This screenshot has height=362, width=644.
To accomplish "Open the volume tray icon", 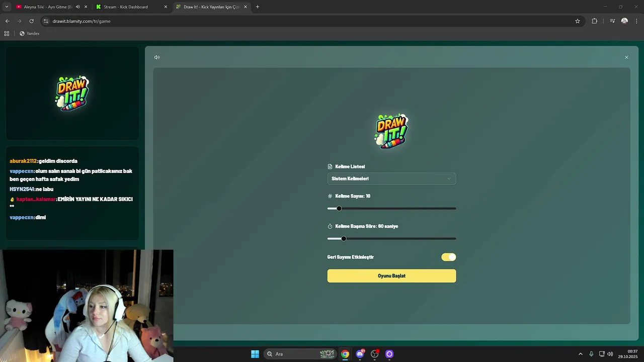I will (610, 354).
